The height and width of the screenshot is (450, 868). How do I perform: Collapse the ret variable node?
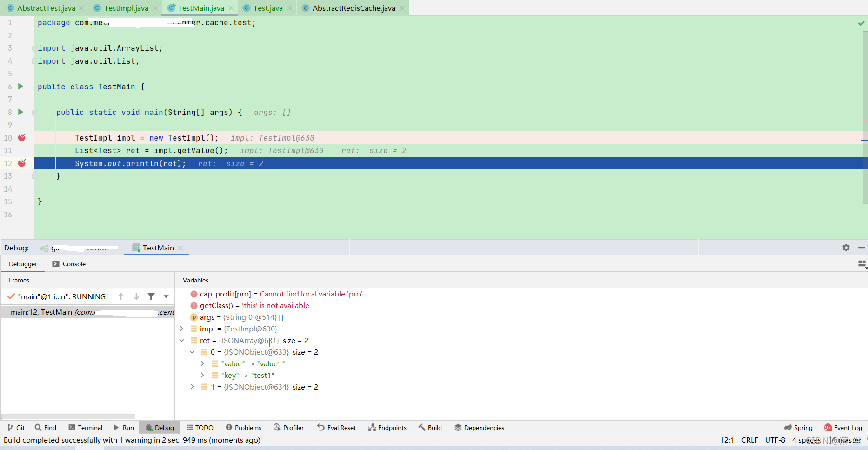[x=182, y=340]
